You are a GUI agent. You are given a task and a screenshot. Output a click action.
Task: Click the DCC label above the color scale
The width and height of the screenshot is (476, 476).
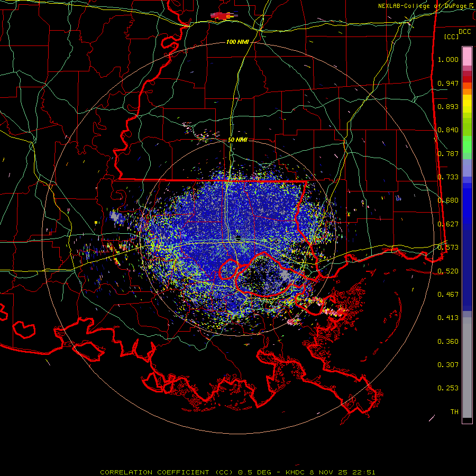click(464, 32)
